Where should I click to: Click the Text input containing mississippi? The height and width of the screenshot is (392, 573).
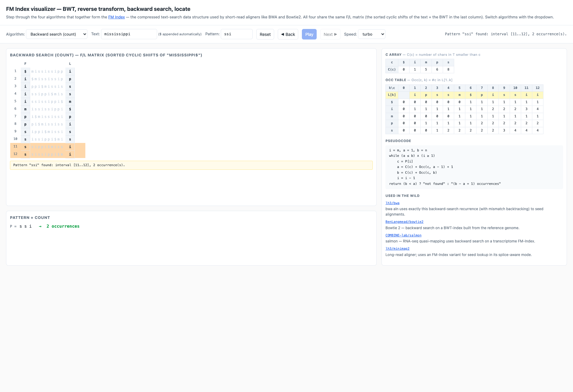click(129, 34)
